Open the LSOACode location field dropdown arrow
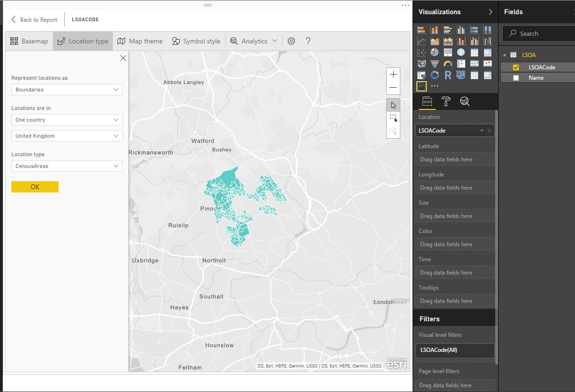This screenshot has width=575, height=392. click(482, 131)
